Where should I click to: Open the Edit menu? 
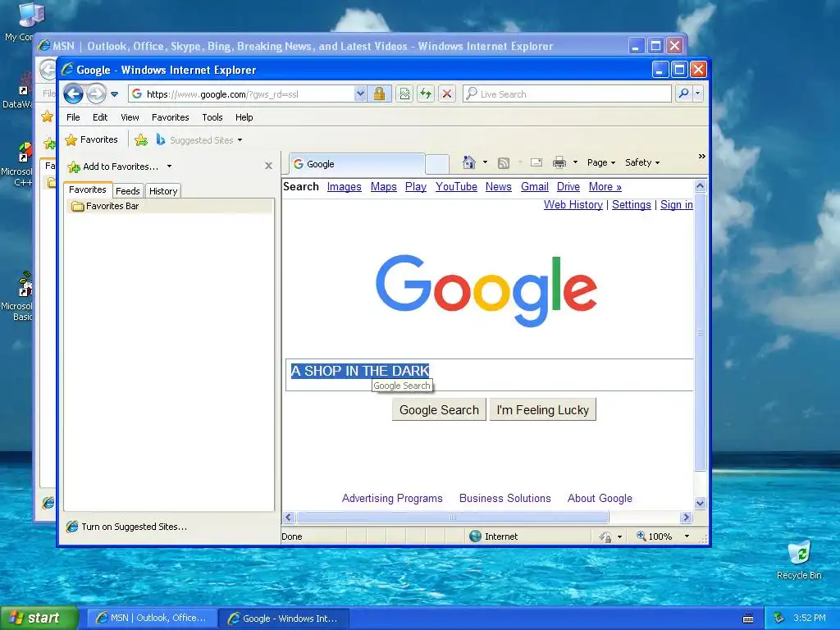(x=100, y=117)
